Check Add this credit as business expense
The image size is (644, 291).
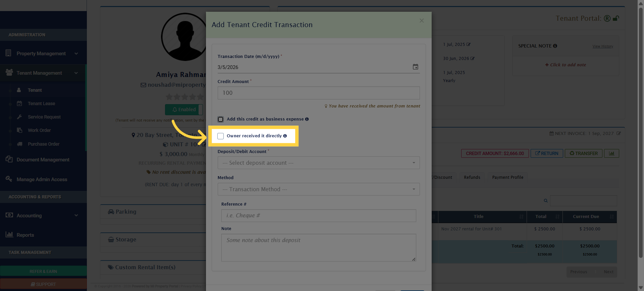tap(221, 119)
